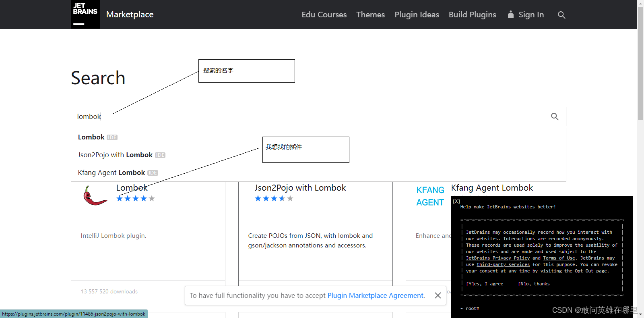Open JetBrains Privacy Policy link
This screenshot has height=318, width=644.
[x=498, y=258]
